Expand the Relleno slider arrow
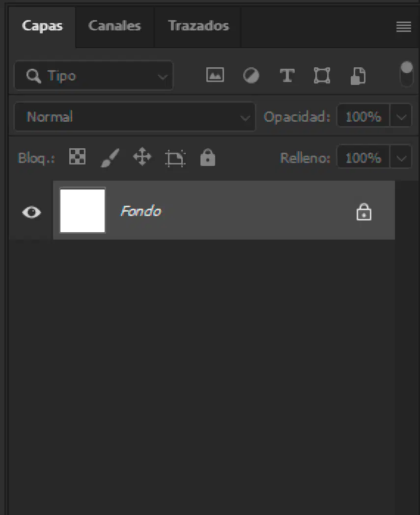This screenshot has height=515, width=420. 401,158
